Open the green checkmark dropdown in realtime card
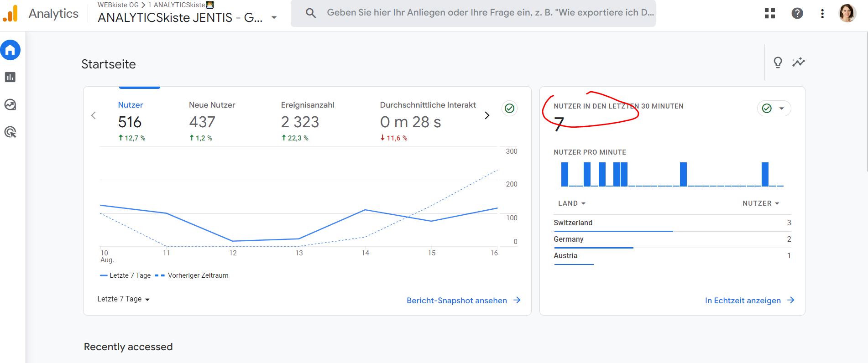The width and height of the screenshot is (868, 363). (x=774, y=109)
